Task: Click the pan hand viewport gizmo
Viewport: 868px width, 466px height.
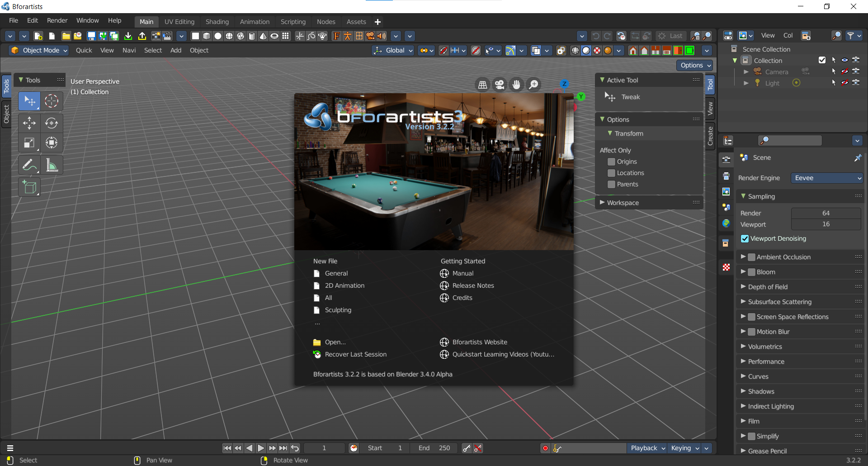Action: pos(516,85)
